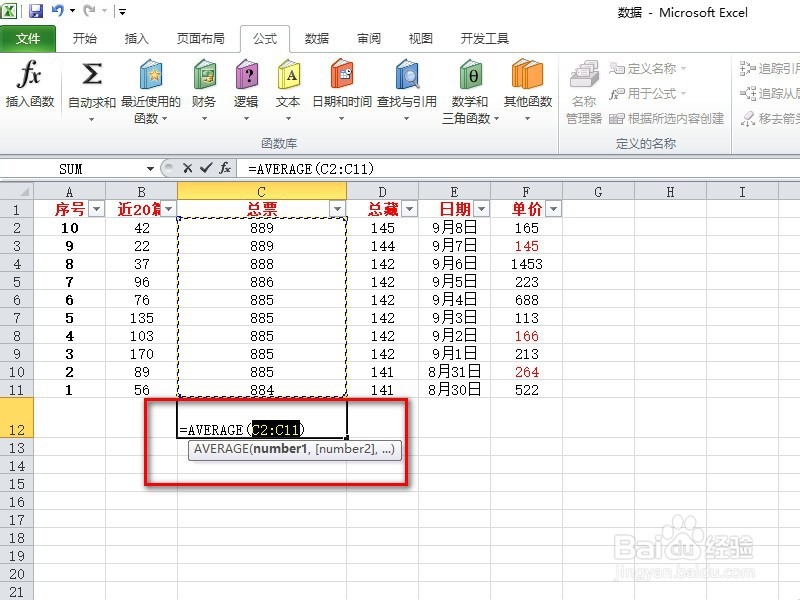800x600 pixels.
Task: Click the AVERAGE function tooltip name
Action: (x=221, y=449)
